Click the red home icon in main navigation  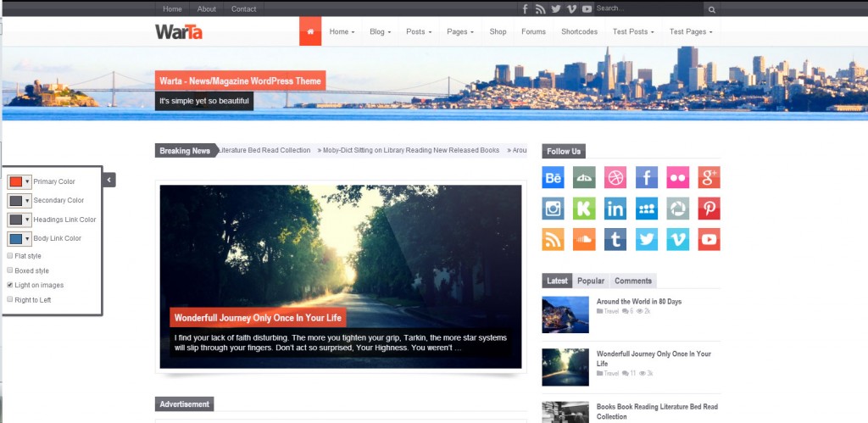310,31
